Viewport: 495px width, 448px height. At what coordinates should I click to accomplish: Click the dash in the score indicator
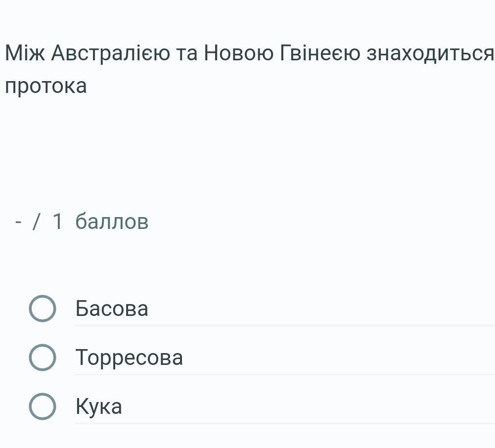tap(19, 222)
